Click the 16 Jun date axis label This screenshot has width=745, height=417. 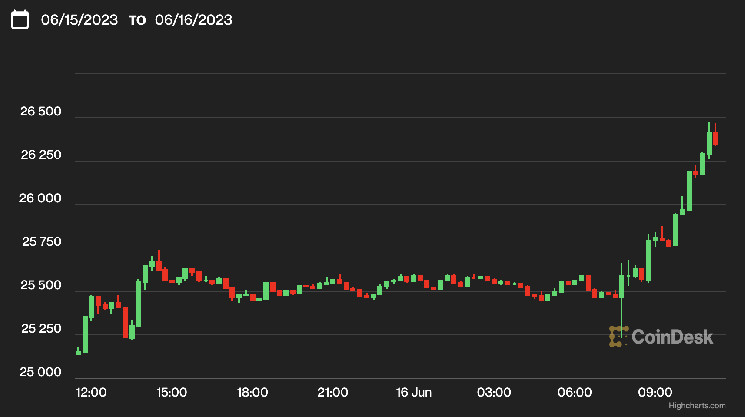tap(412, 392)
